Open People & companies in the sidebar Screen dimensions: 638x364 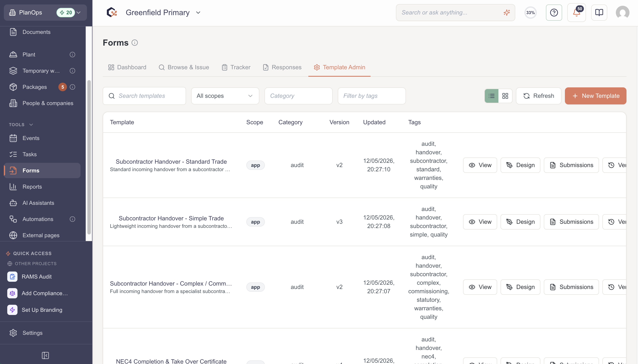tap(42, 103)
